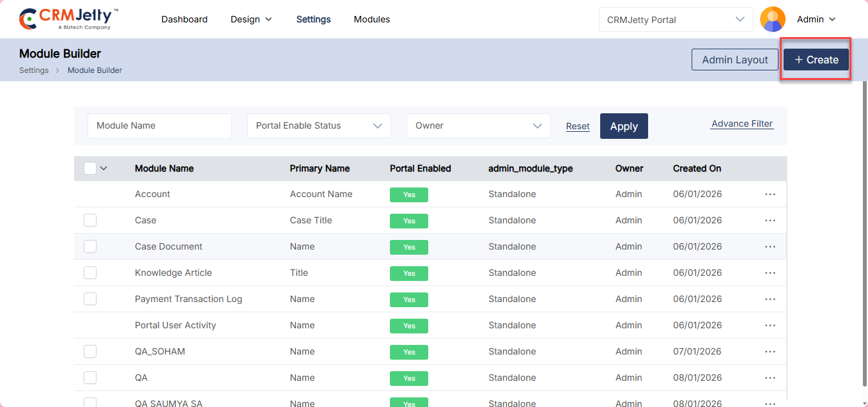This screenshot has height=407, width=868.
Task: Expand the Portal Enable Status dropdown
Action: click(319, 126)
